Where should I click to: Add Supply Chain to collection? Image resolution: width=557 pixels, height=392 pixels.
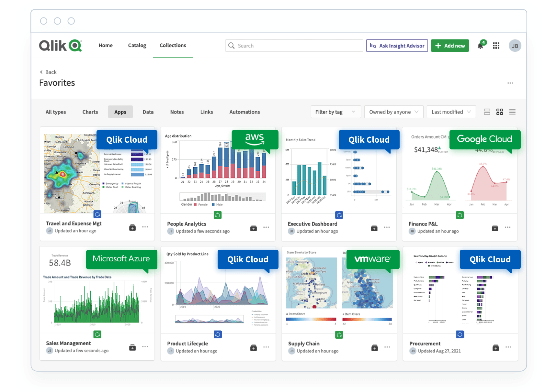pyautogui.click(x=375, y=348)
